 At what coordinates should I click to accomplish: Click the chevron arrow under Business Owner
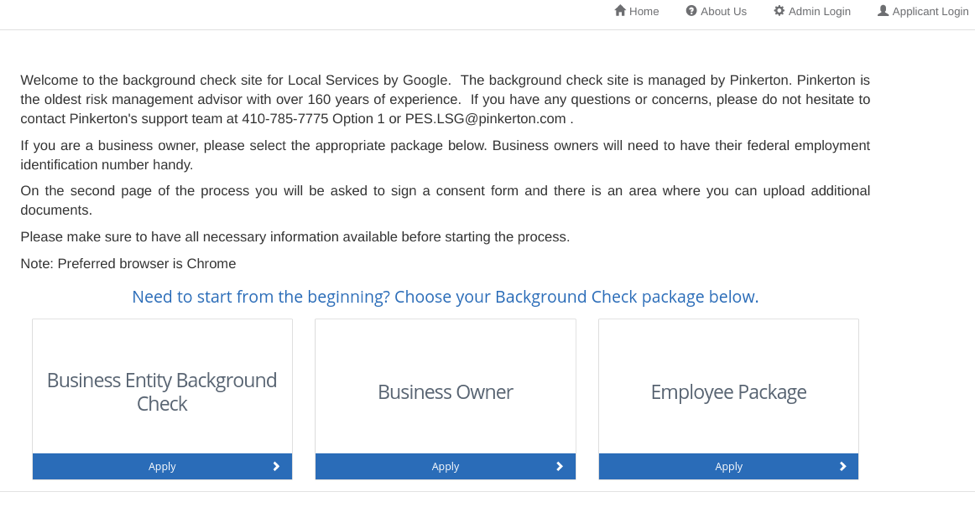pyautogui.click(x=559, y=466)
